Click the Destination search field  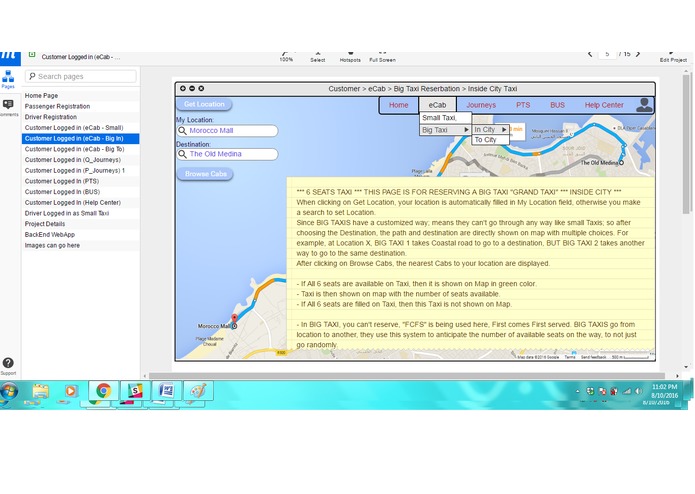(227, 154)
